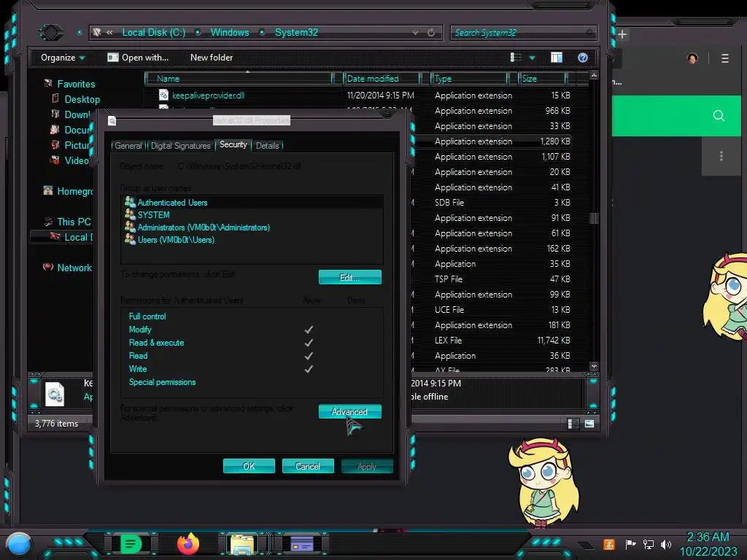Click the Search System32 input field
This screenshot has height=560, width=747.
tap(523, 32)
